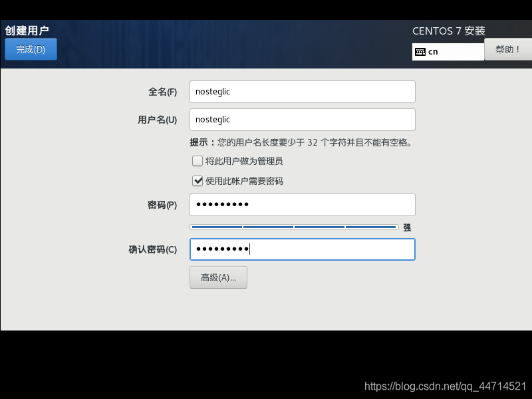Click the 创建用户 page title
The image size is (532, 399).
point(27,31)
